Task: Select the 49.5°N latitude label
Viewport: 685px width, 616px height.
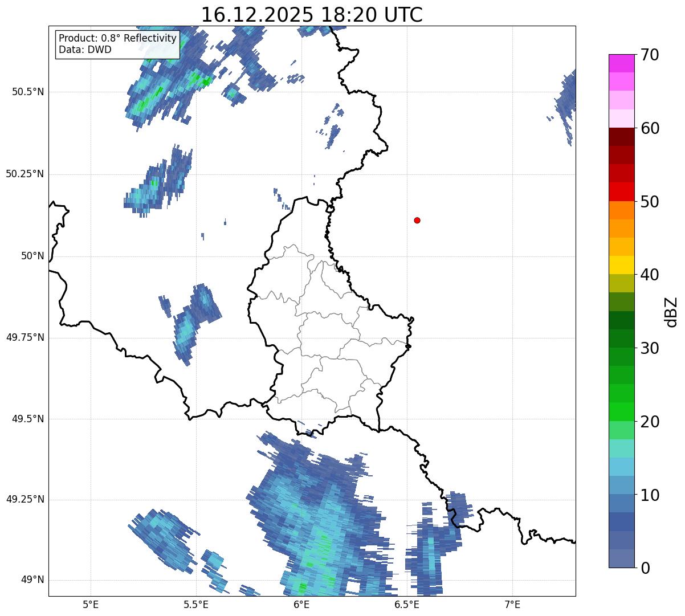Action: pos(28,419)
